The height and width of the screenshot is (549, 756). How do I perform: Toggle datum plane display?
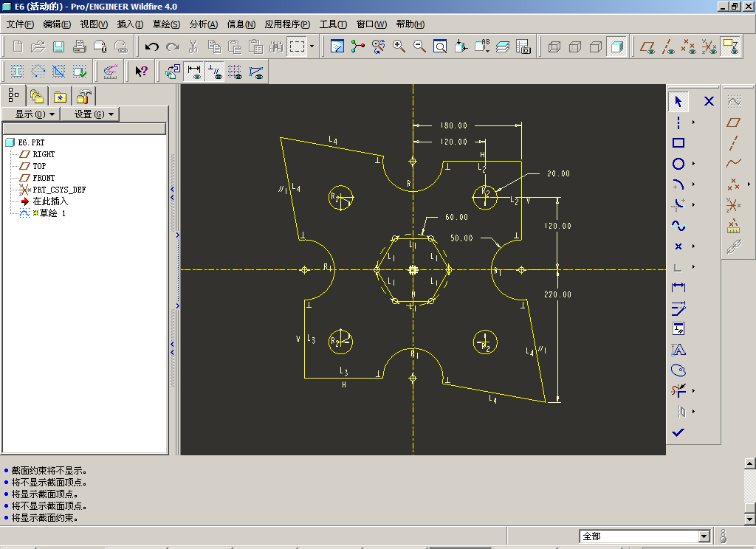(x=647, y=46)
